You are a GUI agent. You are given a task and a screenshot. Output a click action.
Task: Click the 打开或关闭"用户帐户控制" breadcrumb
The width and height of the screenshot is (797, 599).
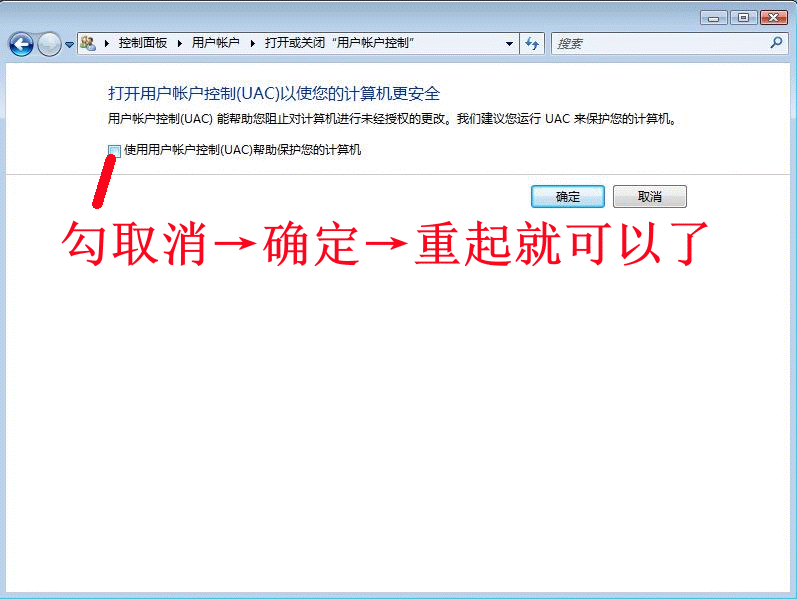coord(339,44)
